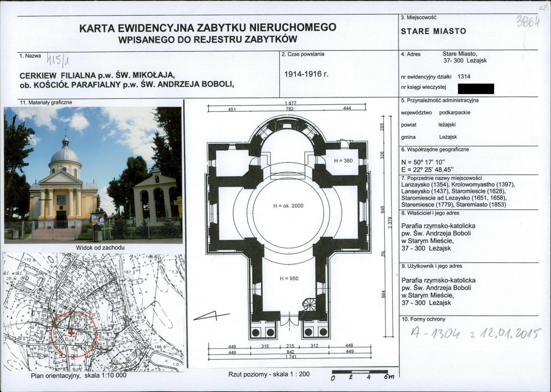
Task: Click the church photo captioned Widok od zachodu
Action: tap(93, 175)
